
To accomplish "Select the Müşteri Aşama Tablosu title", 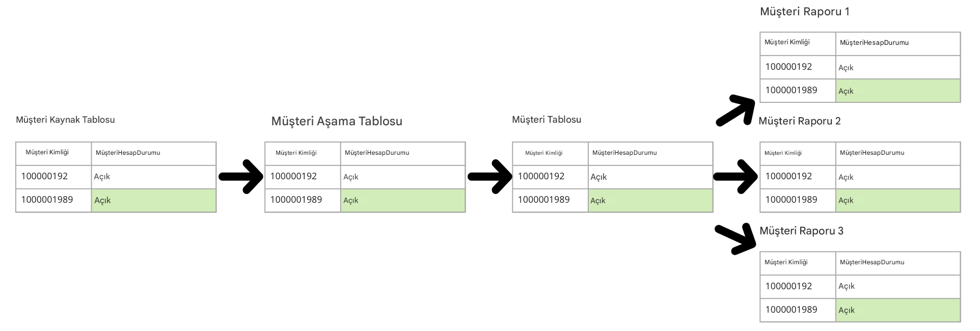I will (x=337, y=121).
